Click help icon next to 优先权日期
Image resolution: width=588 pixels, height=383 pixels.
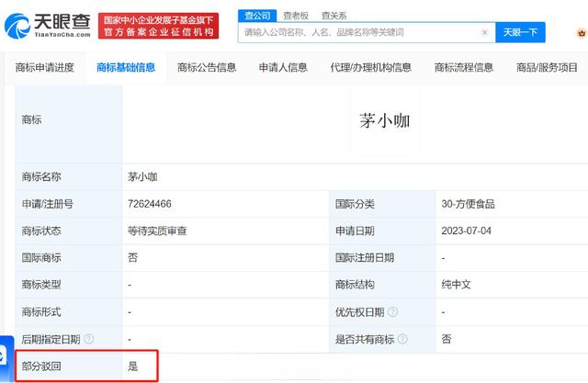point(392,312)
